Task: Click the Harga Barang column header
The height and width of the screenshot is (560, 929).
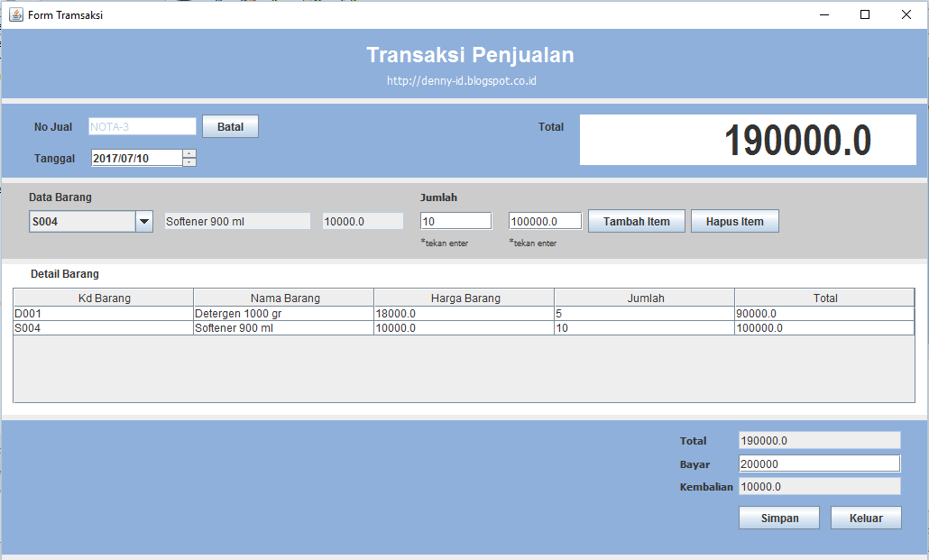Action: (x=464, y=298)
